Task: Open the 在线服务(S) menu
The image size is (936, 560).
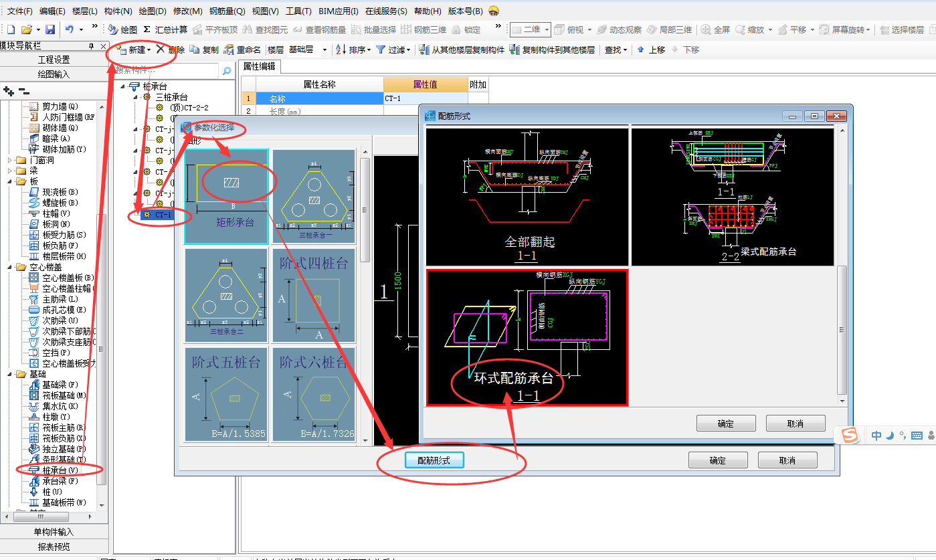Action: point(386,11)
